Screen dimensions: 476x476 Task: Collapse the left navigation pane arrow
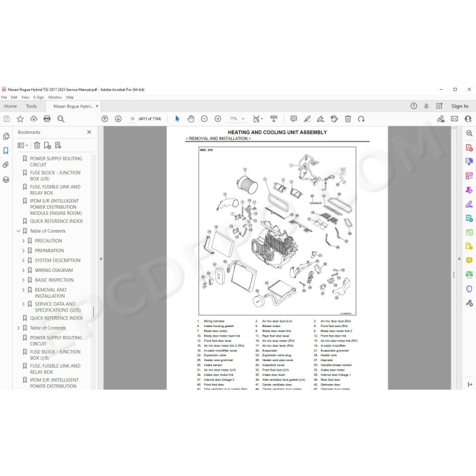point(101,259)
